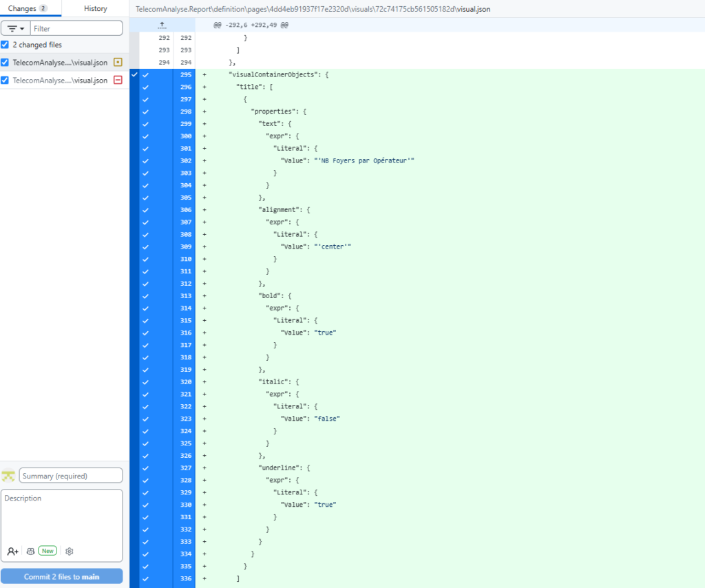Click the "bold" property line
The image size is (705, 588).
point(275,296)
